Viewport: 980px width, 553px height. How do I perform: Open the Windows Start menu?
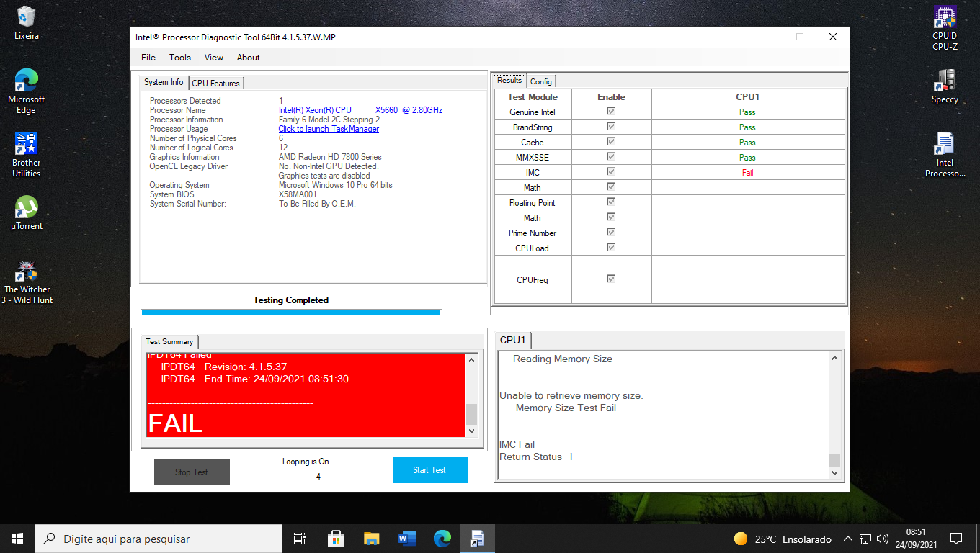[17, 539]
